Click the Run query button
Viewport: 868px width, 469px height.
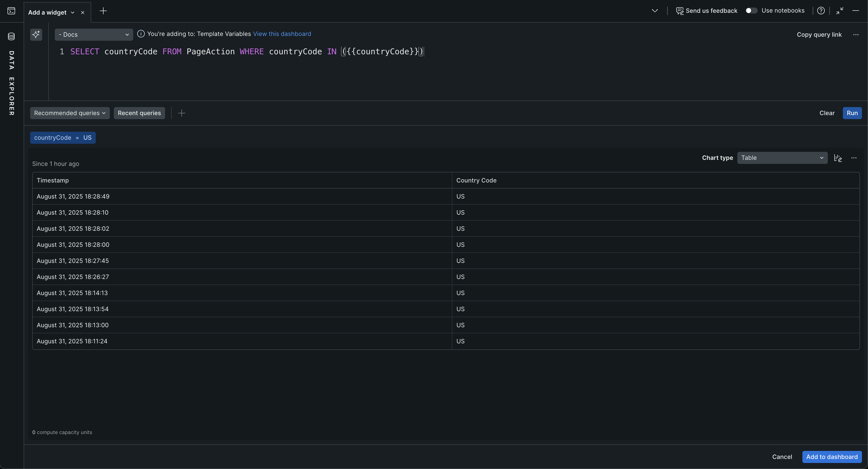pyautogui.click(x=852, y=113)
